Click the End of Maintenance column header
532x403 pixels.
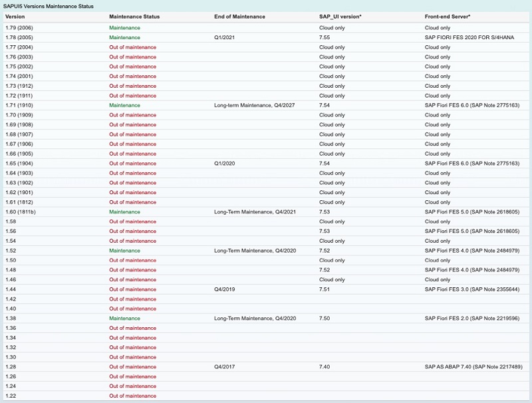pyautogui.click(x=239, y=17)
